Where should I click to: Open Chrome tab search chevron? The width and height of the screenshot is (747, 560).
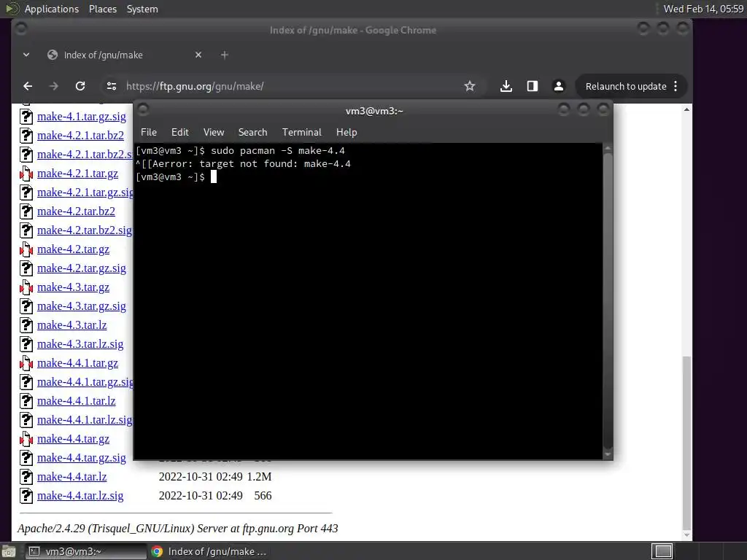pos(26,55)
